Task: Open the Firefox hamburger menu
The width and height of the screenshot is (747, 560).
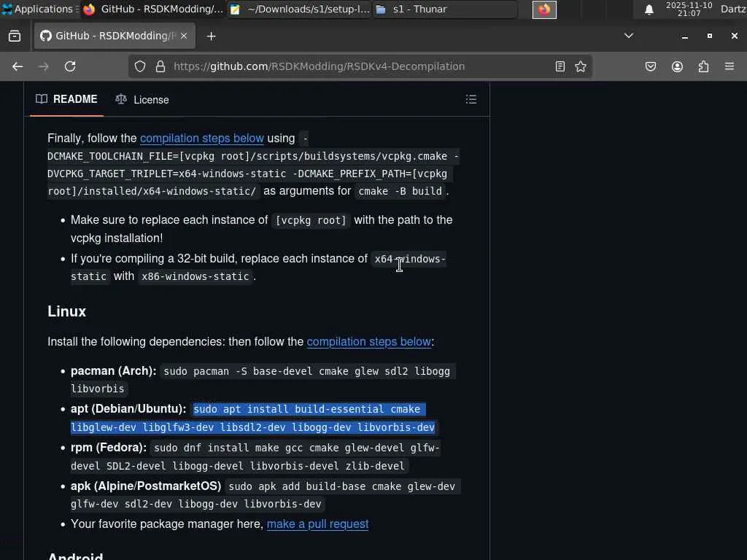Action: pos(729,66)
